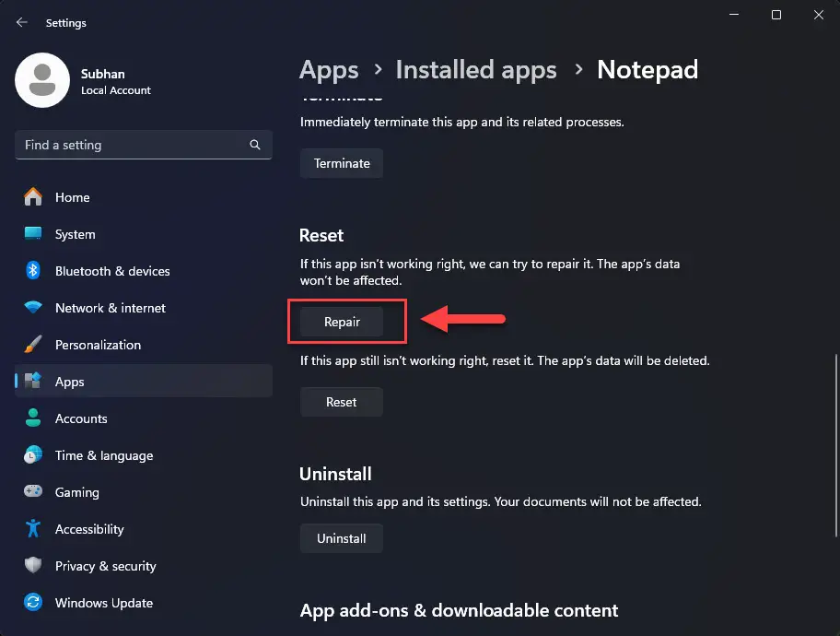This screenshot has width=840, height=636.
Task: Click the Time & language globe icon
Action: [x=33, y=454]
